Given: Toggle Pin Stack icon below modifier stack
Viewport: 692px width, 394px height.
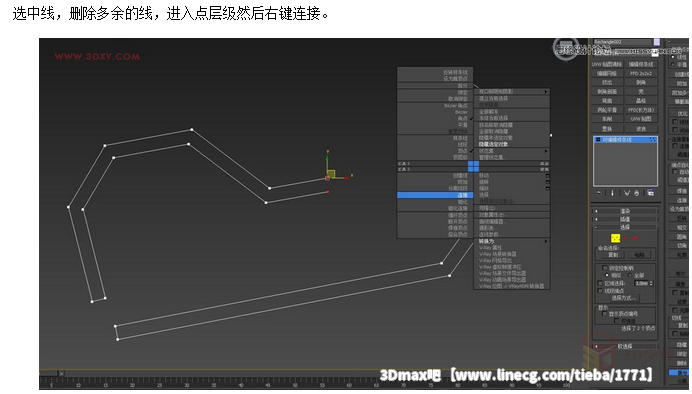Looking at the screenshot, I should click(x=599, y=193).
